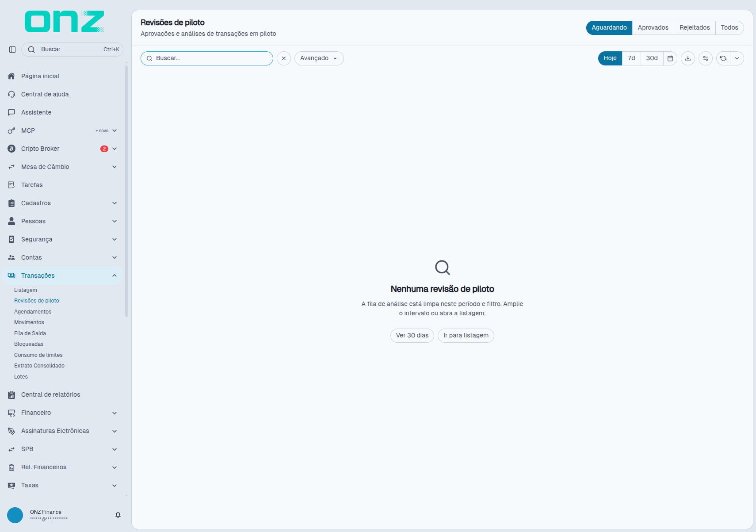Open the Listagem submenu link

pos(26,290)
